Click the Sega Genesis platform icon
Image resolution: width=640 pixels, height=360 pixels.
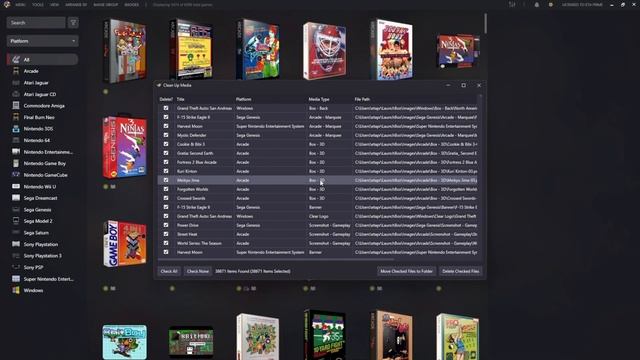pos(16,209)
